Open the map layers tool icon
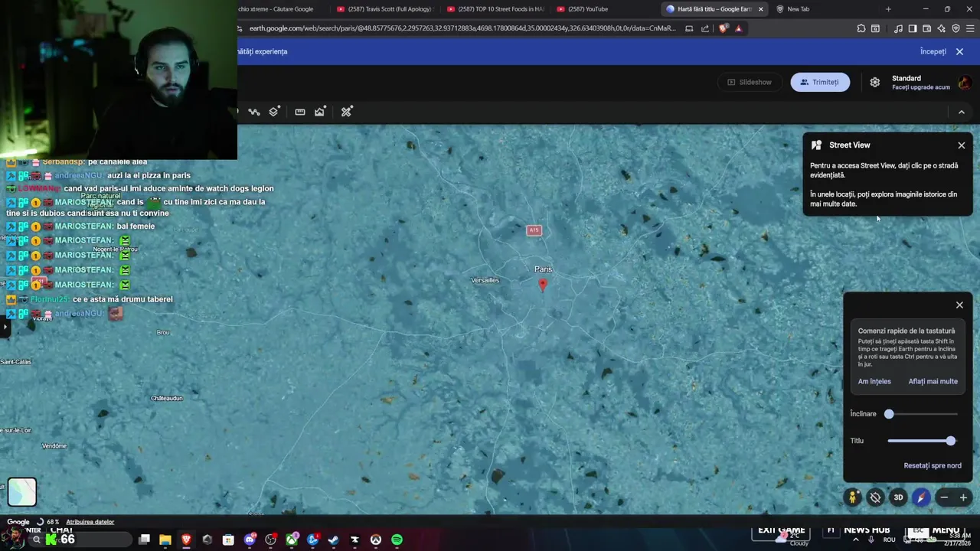980x551 pixels. 274,112
